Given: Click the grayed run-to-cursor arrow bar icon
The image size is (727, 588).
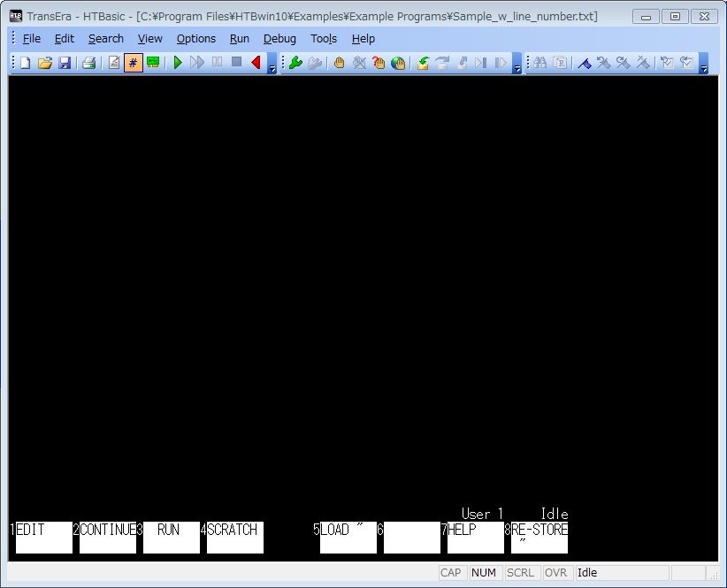Looking at the screenshot, I should point(481,63).
